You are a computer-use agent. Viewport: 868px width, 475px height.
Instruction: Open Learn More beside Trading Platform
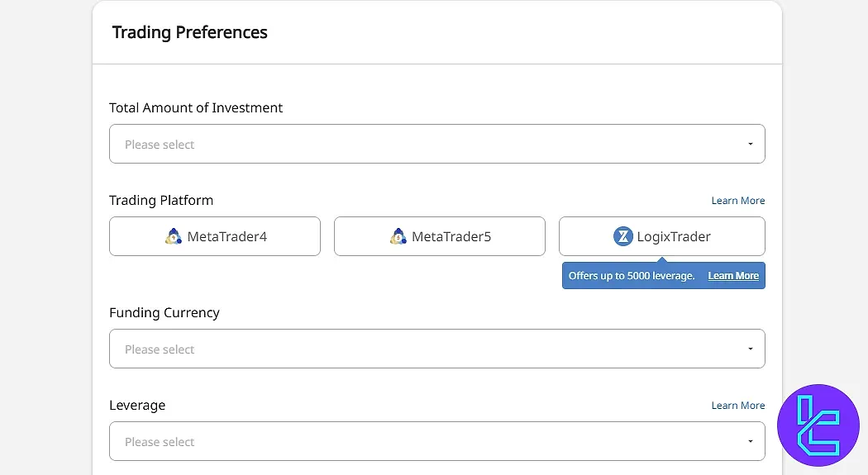pyautogui.click(x=737, y=201)
